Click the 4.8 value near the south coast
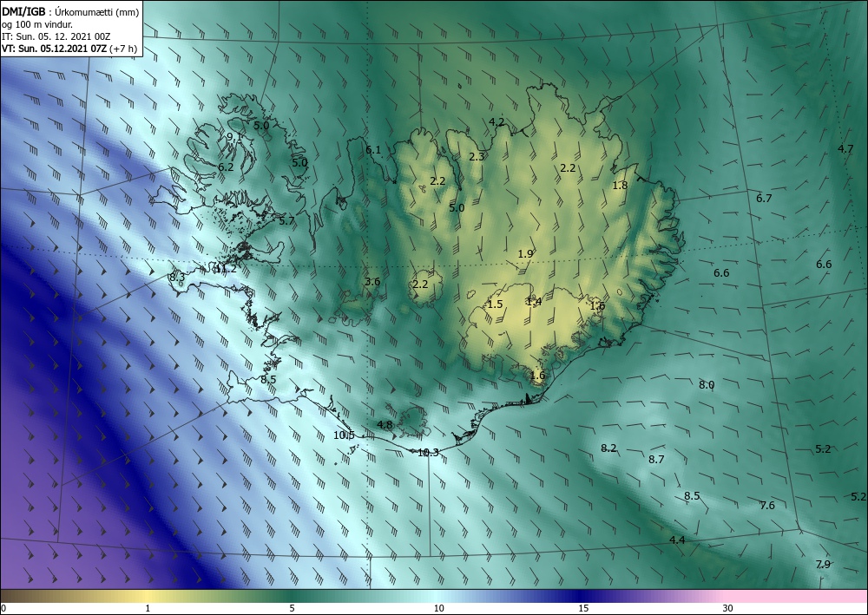The height and width of the screenshot is (615, 868). coord(385,425)
